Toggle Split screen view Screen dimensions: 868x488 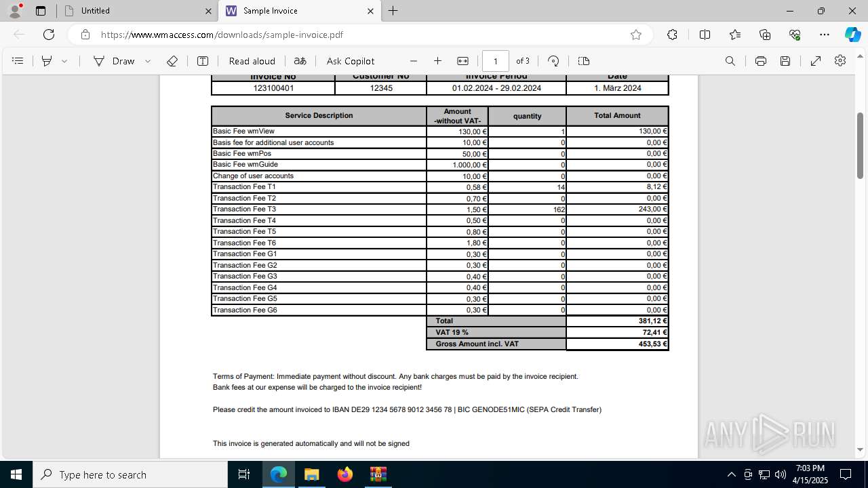point(705,35)
